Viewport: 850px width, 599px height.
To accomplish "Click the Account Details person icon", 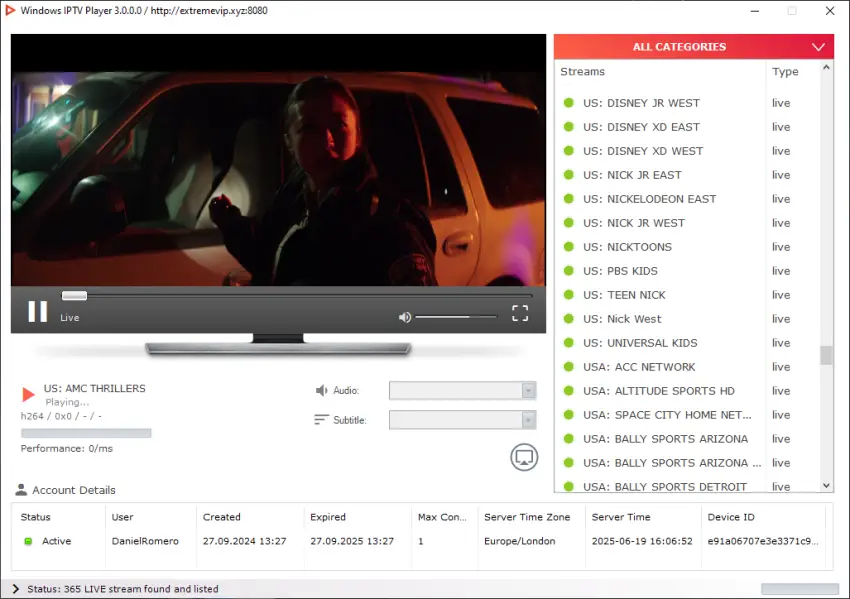I will click(x=21, y=489).
